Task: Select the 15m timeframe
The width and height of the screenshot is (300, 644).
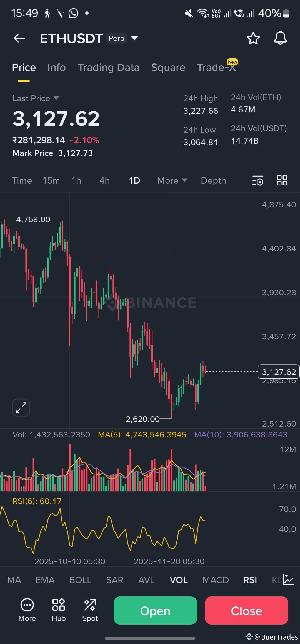Action: pyautogui.click(x=51, y=180)
